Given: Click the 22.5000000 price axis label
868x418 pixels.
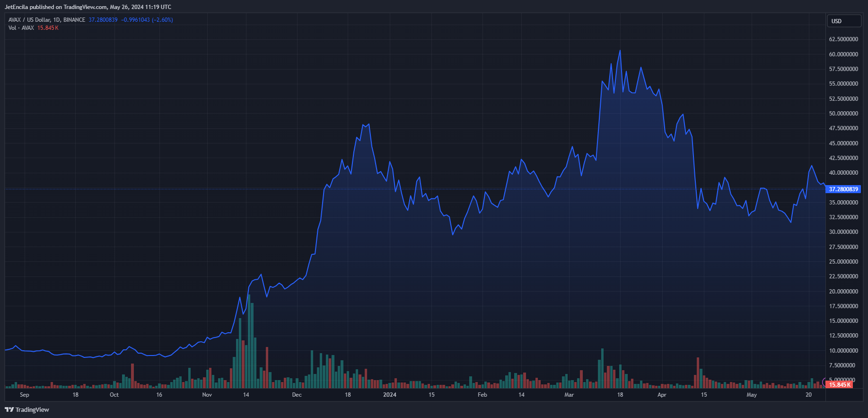Looking at the screenshot, I should coord(843,276).
